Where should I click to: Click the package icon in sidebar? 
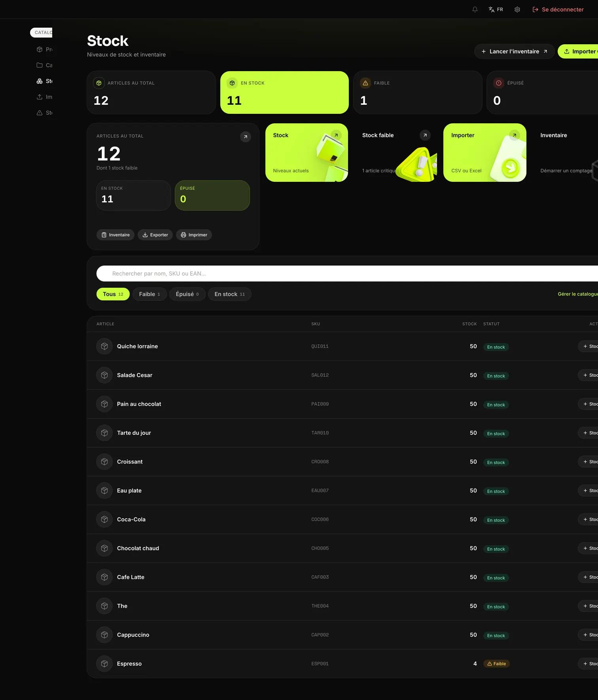(40, 49)
